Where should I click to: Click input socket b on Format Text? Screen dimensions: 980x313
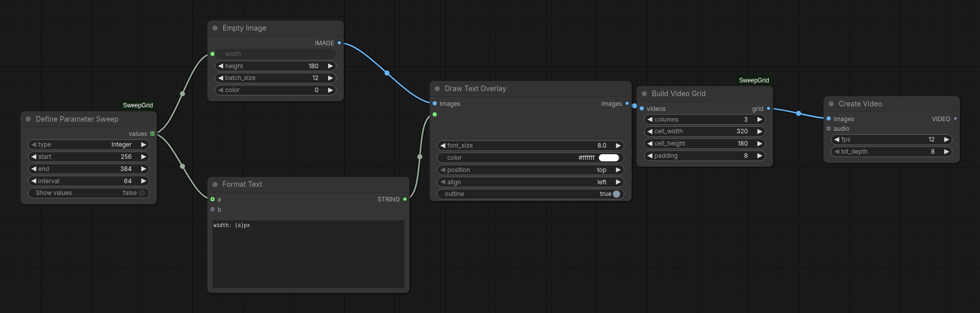click(213, 209)
